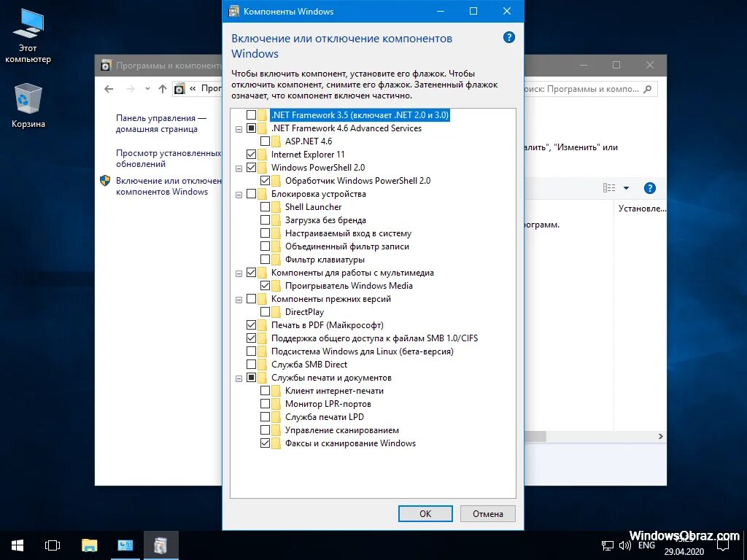Uncheck Проигрыватель Windows Media
This screenshot has height=560, width=747.
265,286
